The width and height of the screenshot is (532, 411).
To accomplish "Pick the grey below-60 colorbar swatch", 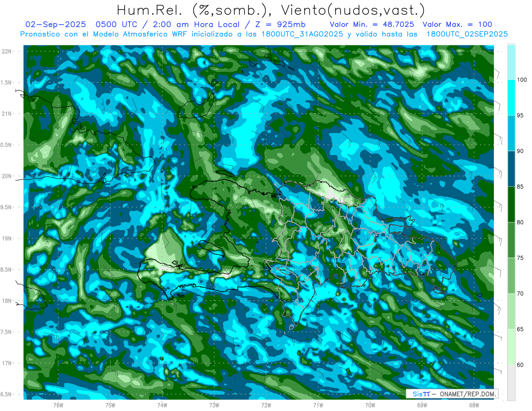I will (x=511, y=383).
